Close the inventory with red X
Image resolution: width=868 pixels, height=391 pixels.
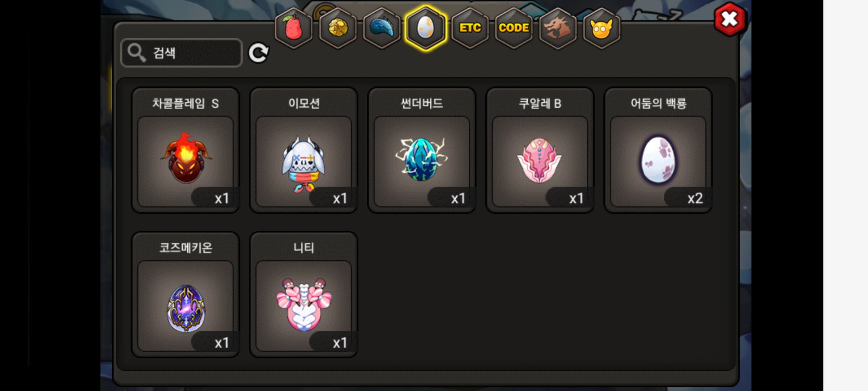(730, 19)
